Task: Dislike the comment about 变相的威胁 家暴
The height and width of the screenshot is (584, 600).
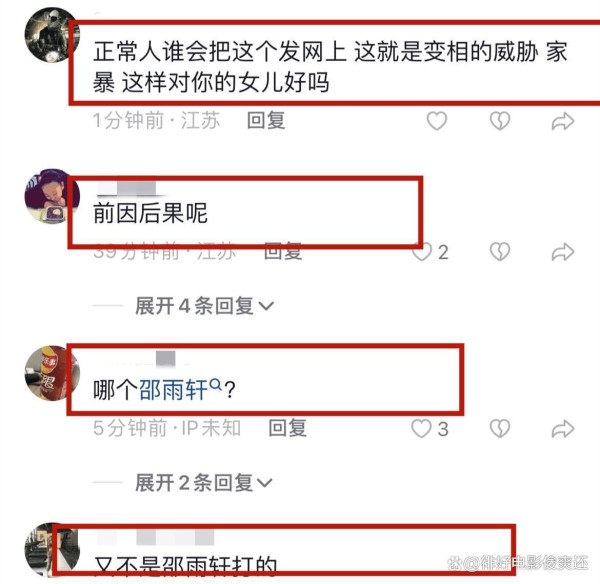Action: pos(500,121)
